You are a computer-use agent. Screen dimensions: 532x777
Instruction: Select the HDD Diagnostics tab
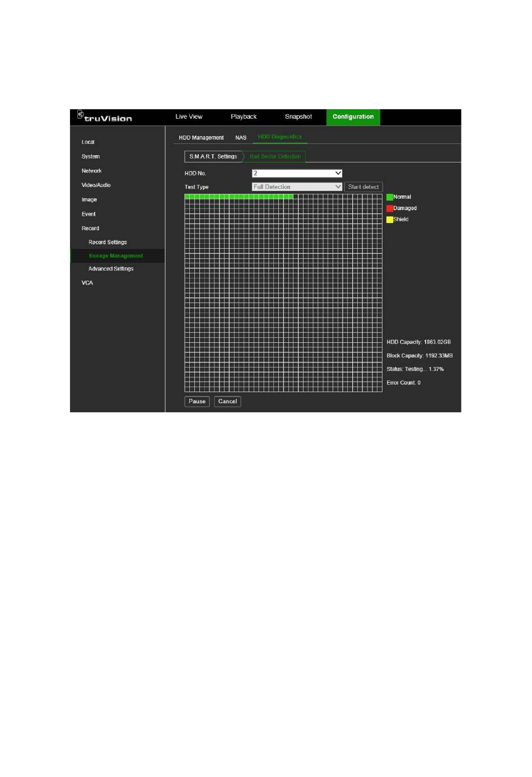pyautogui.click(x=280, y=137)
